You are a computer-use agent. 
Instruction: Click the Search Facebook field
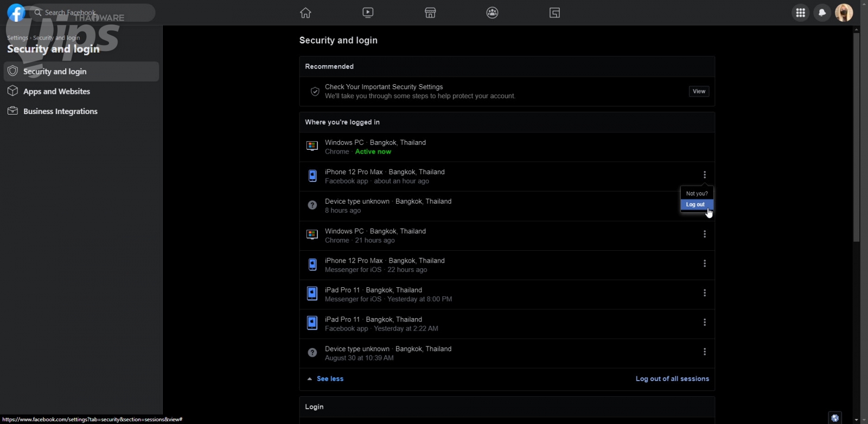coord(92,12)
